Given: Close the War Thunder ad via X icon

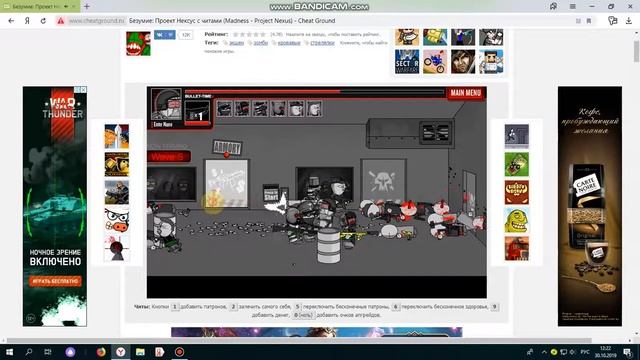Looking at the screenshot, I should [x=83, y=89].
